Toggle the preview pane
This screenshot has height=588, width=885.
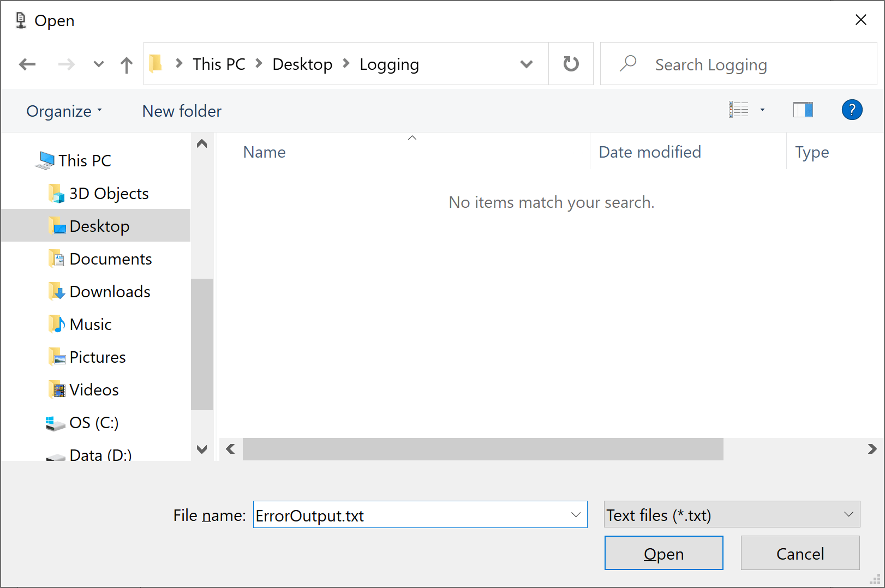click(x=803, y=110)
